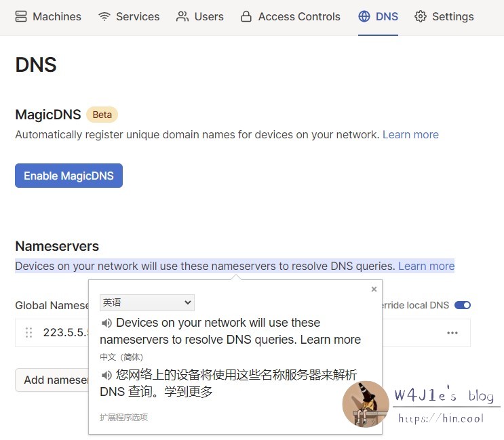Click the MagicDNS Beta badge
504x440 pixels.
[x=102, y=115]
